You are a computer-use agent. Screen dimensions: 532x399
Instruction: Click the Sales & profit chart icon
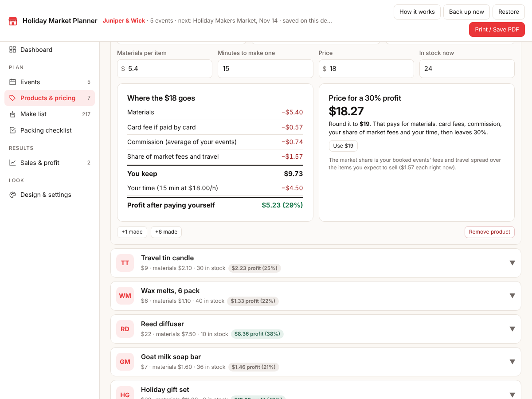tap(12, 163)
